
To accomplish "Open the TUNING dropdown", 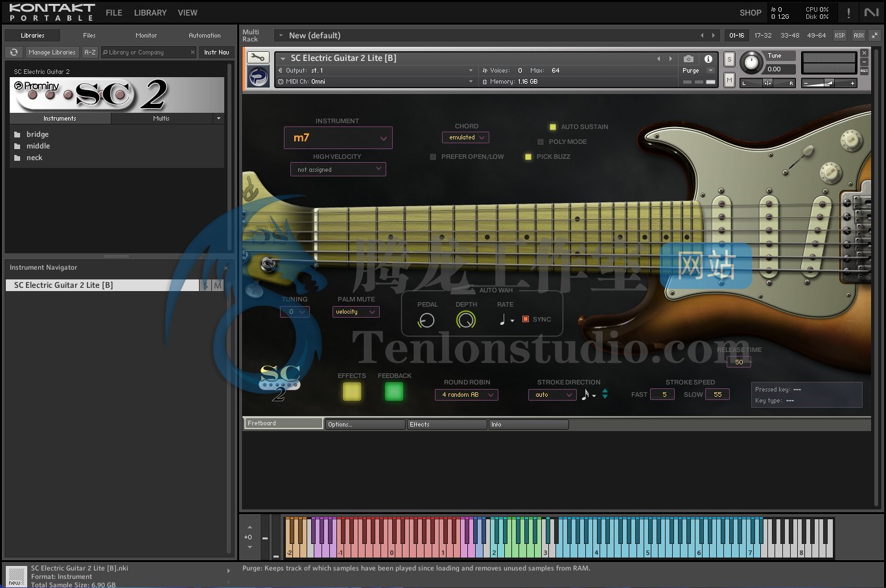I will [294, 312].
